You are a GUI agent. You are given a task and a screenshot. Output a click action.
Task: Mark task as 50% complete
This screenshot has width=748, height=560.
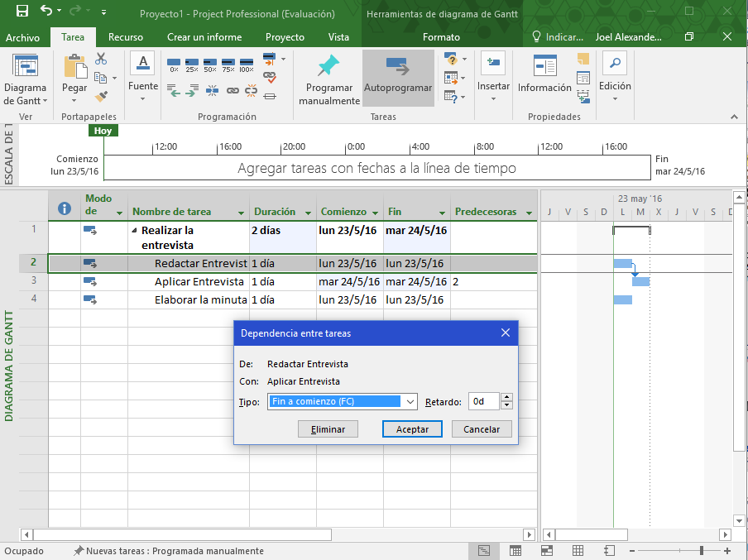coord(210,64)
